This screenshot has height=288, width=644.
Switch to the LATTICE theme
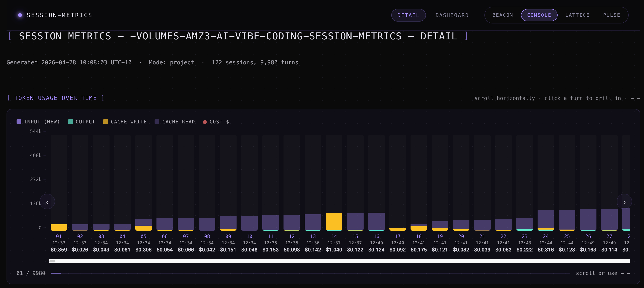577,15
